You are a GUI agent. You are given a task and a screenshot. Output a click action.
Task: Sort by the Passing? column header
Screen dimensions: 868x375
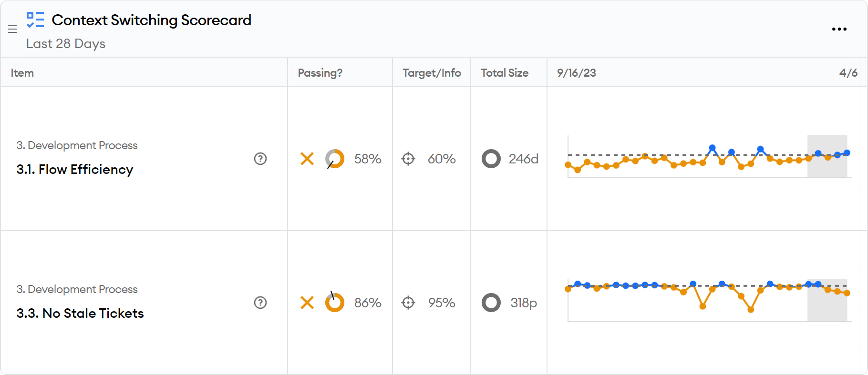[320, 73]
